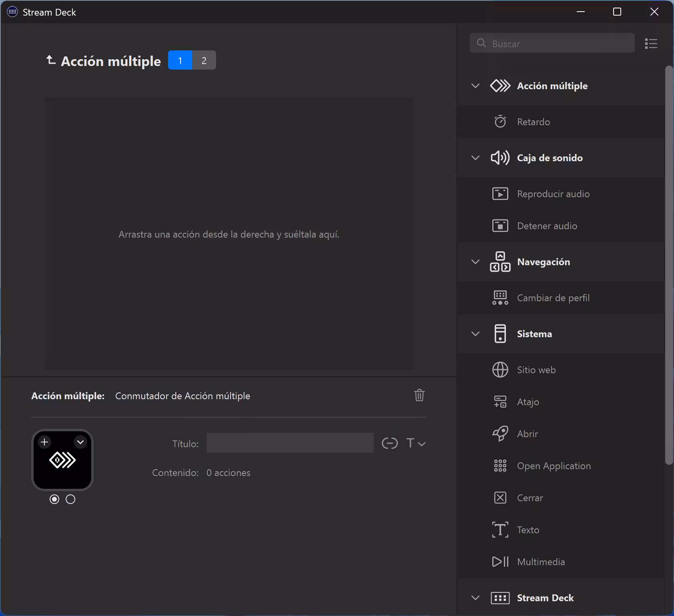Open the title font style dropdown

416,443
